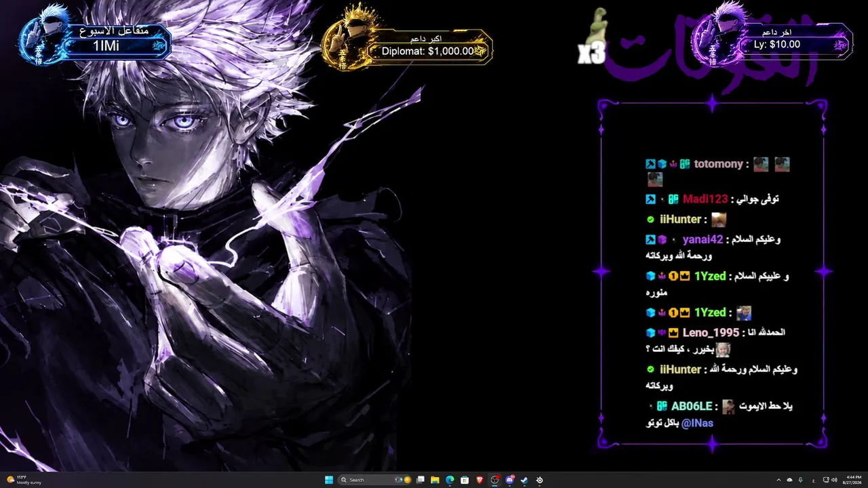This screenshot has height=488, width=868.
Task: Click username yanai42 in chat
Action: click(x=703, y=239)
